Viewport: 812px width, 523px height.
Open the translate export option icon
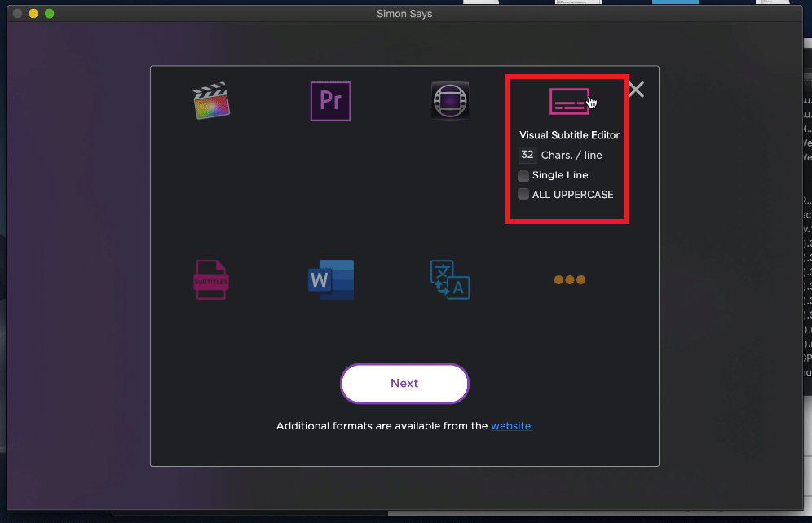[x=450, y=280]
